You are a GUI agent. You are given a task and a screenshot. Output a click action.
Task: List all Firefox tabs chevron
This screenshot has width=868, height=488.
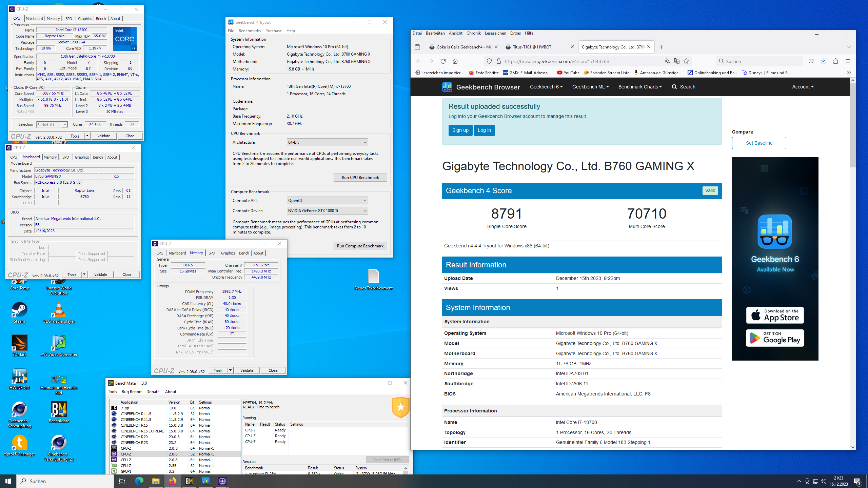pyautogui.click(x=849, y=47)
